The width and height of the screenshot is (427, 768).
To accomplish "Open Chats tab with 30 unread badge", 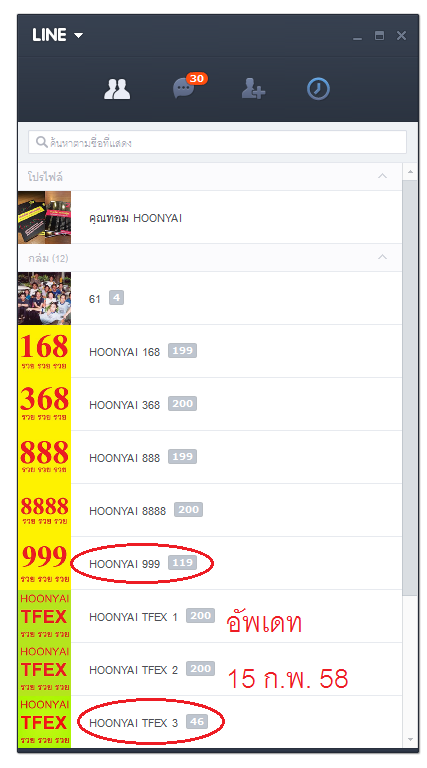I will [x=190, y=86].
